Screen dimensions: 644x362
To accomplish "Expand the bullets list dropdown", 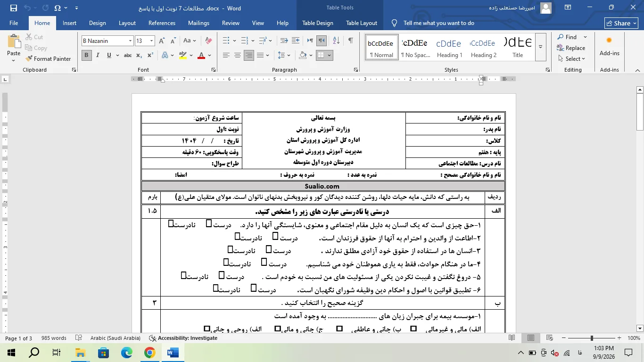I will click(235, 41).
